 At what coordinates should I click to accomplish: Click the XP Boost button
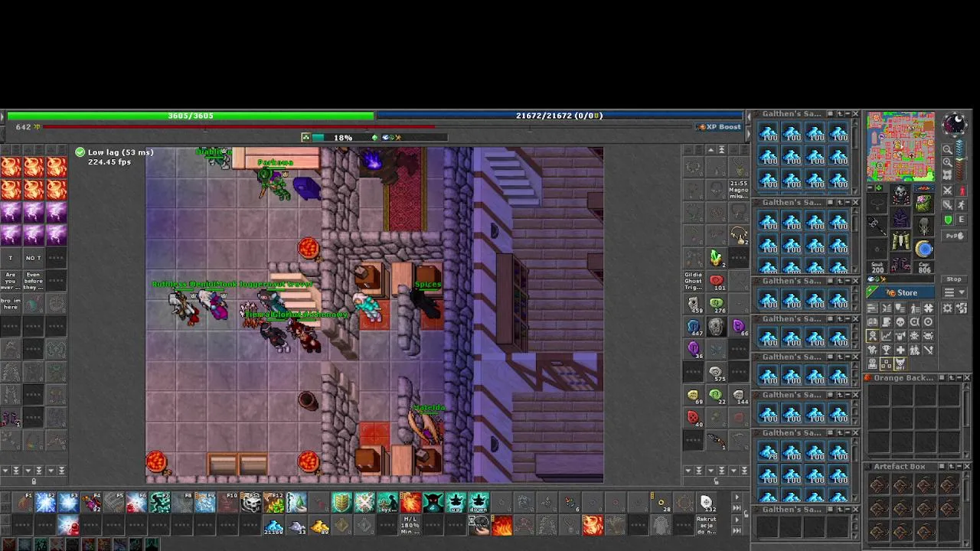point(720,127)
